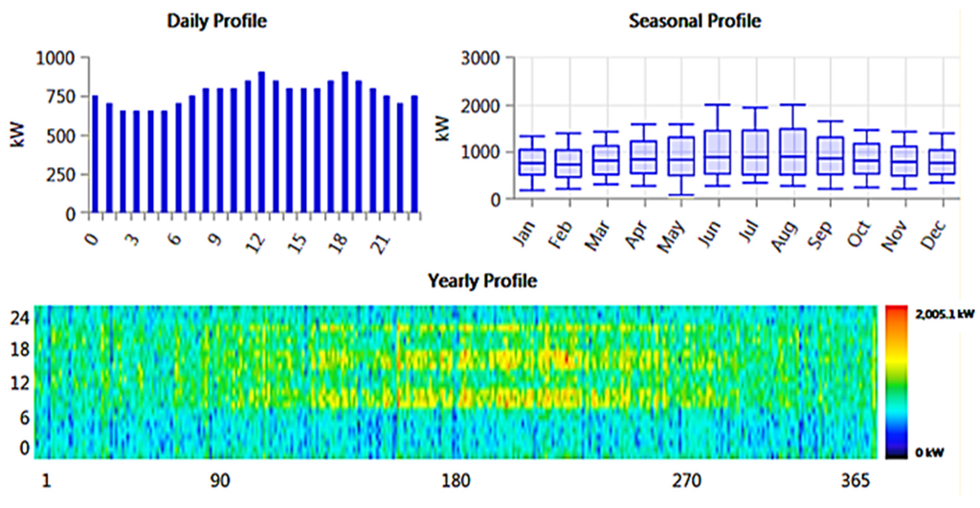The height and width of the screenshot is (508, 980).
Task: Click the Yearly Profile heatmap
Action: click(456, 382)
